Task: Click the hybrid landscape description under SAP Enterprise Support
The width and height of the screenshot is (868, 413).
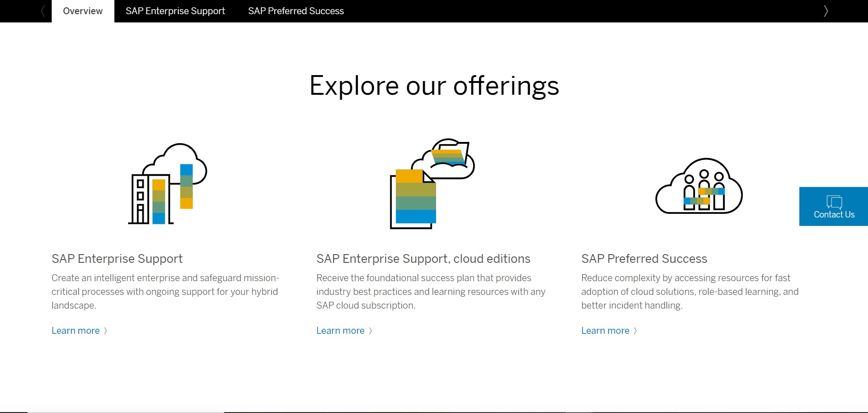Action: coord(165,292)
